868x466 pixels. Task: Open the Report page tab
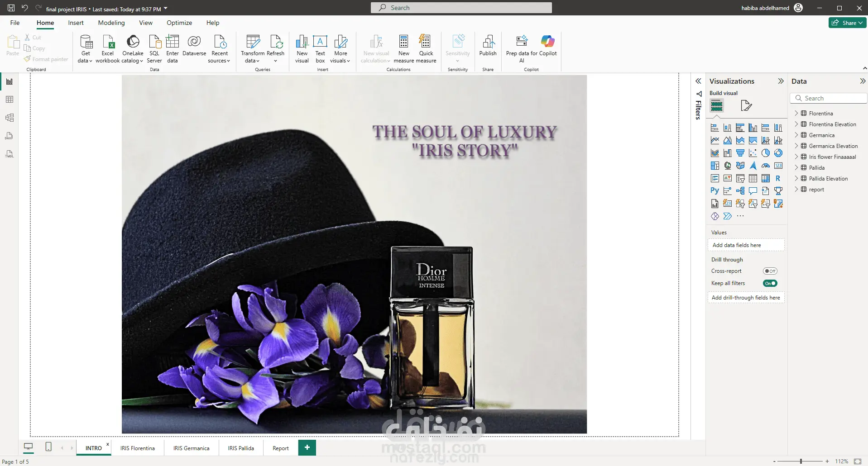click(281, 448)
